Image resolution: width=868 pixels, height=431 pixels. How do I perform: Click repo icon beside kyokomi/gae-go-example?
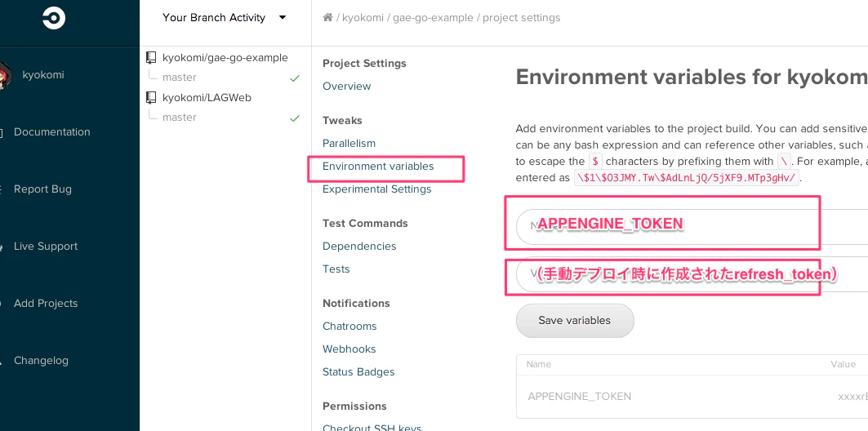151,57
